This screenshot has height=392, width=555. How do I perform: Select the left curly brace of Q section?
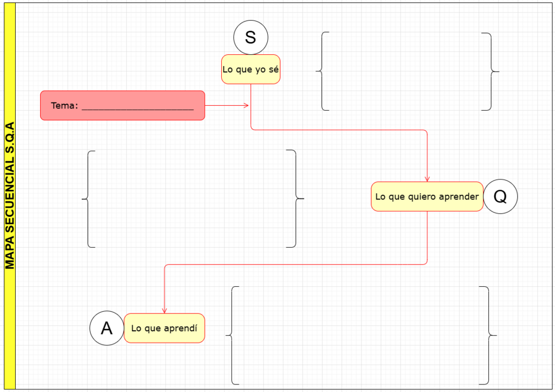(88, 199)
